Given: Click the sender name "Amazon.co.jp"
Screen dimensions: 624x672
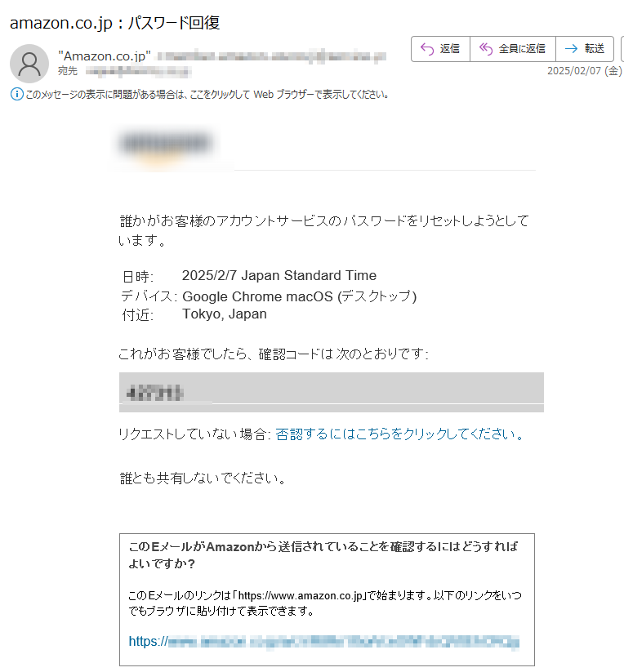Looking at the screenshot, I should point(105,56).
